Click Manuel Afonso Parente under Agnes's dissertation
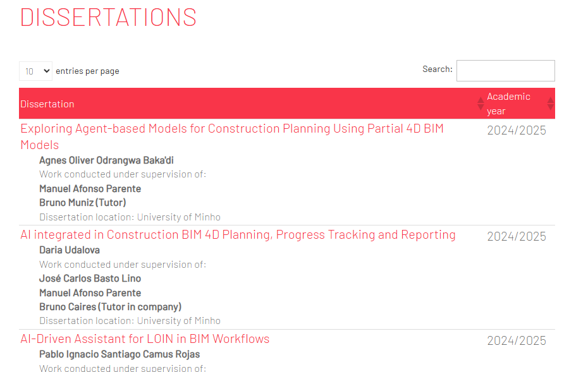This screenshot has width=588, height=372. 90,189
